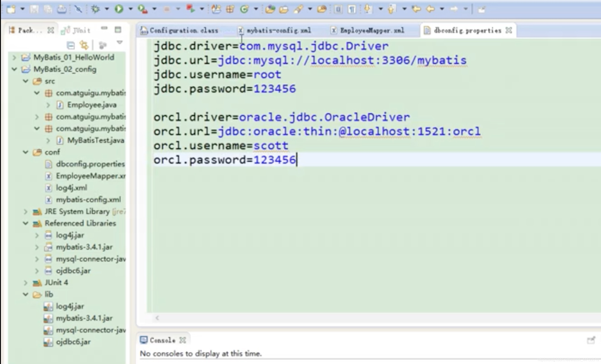The image size is (601, 364).
Task: Place cursor on orcl.username=scott line
Action: [221, 146]
